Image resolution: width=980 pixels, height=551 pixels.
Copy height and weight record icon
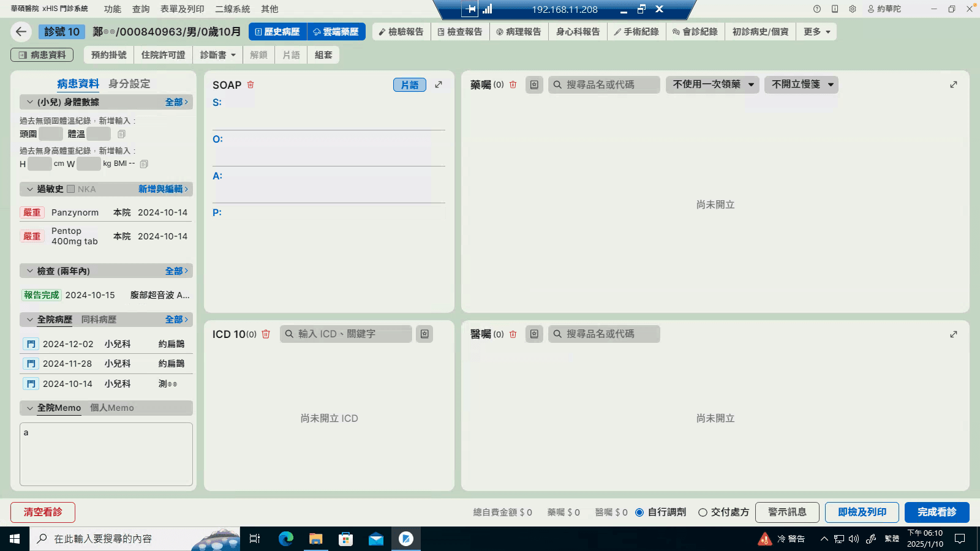[144, 164]
